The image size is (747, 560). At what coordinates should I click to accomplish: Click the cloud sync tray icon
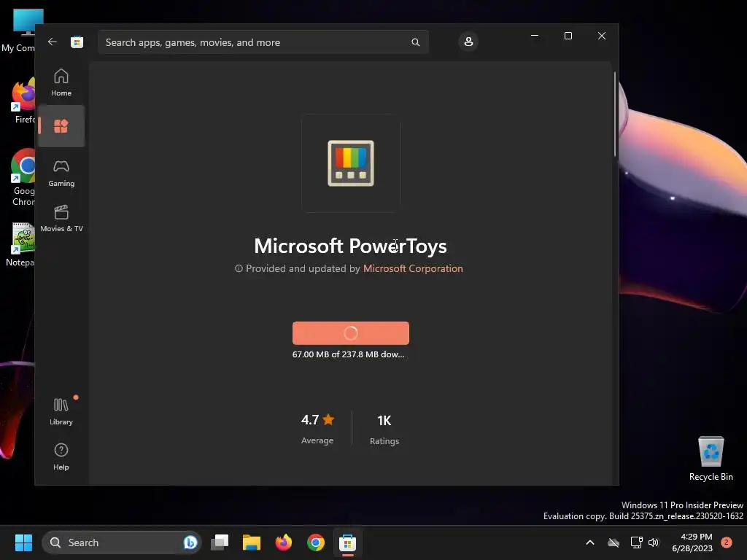614,542
